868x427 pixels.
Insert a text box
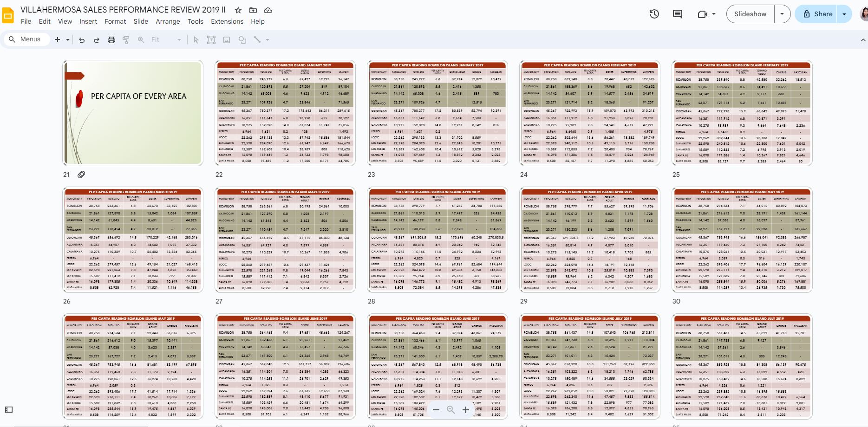(211, 40)
